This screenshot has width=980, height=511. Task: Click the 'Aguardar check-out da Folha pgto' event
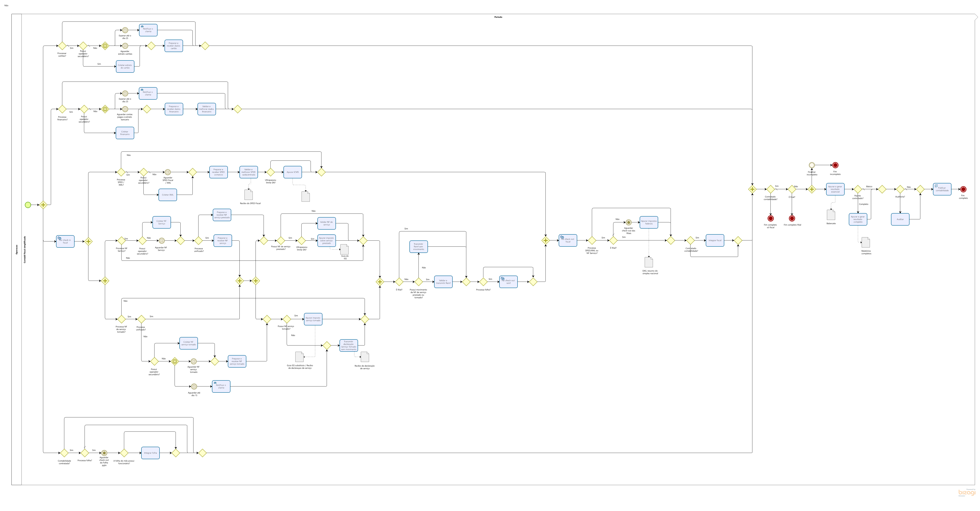tap(104, 453)
